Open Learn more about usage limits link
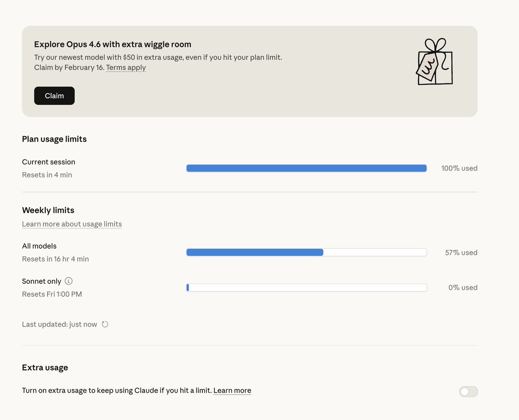 pyautogui.click(x=72, y=224)
